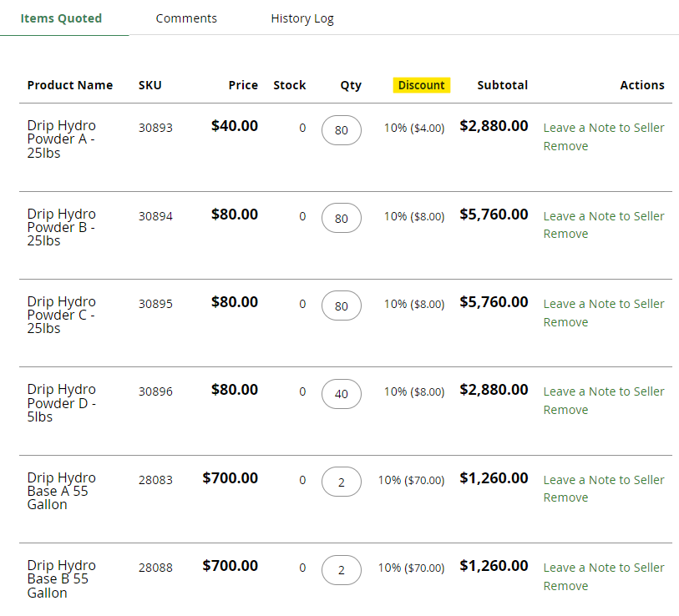Viewport: 679px width, 616px height.
Task: Click the highlighted Discount column header
Action: (421, 85)
